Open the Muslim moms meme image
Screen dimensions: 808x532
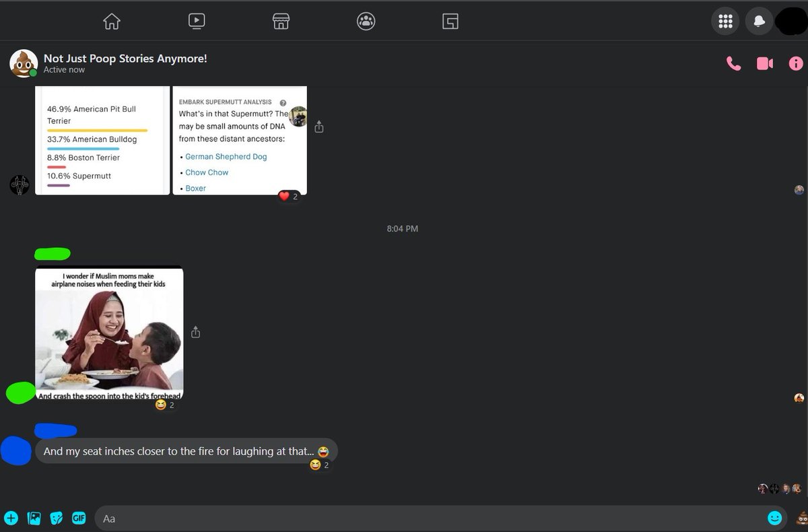pos(109,333)
